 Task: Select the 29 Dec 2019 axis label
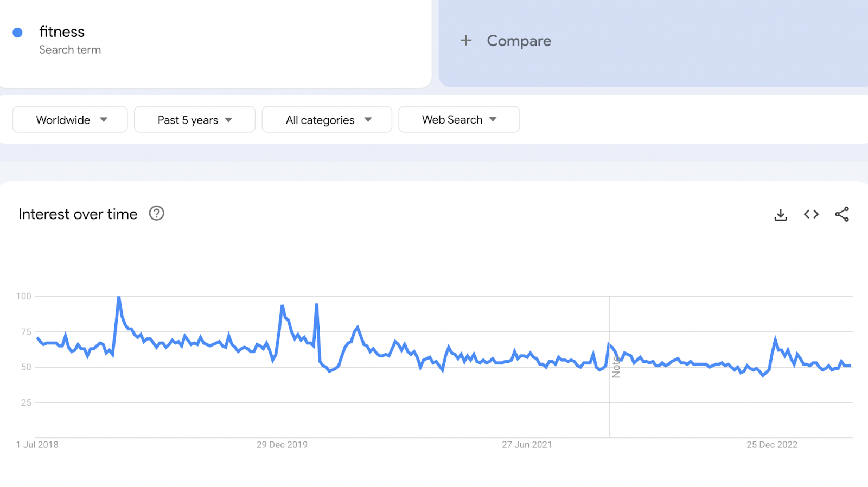(x=282, y=445)
